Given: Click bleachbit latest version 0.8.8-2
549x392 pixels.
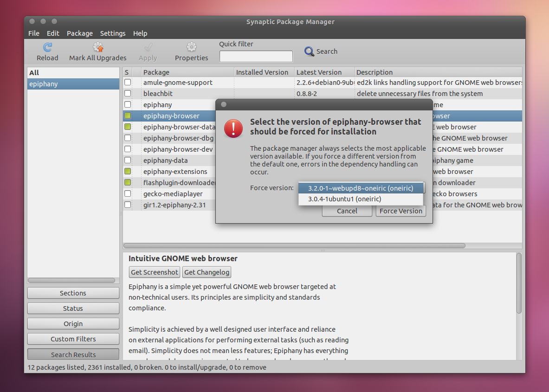Looking at the screenshot, I should point(306,93).
